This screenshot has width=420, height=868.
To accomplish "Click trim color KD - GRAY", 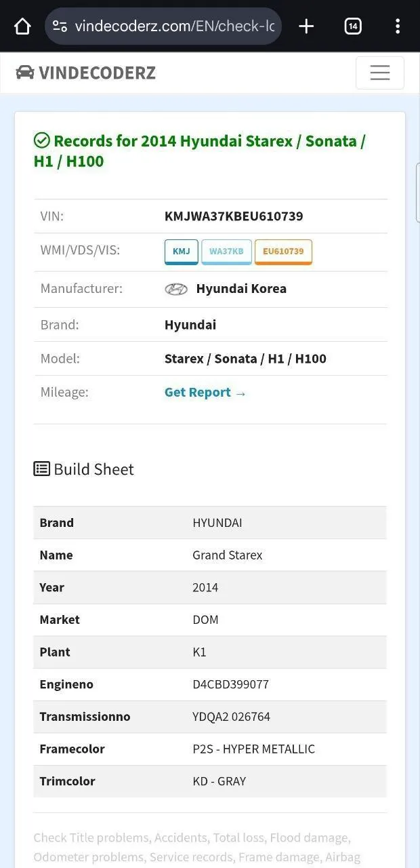I will (219, 781).
